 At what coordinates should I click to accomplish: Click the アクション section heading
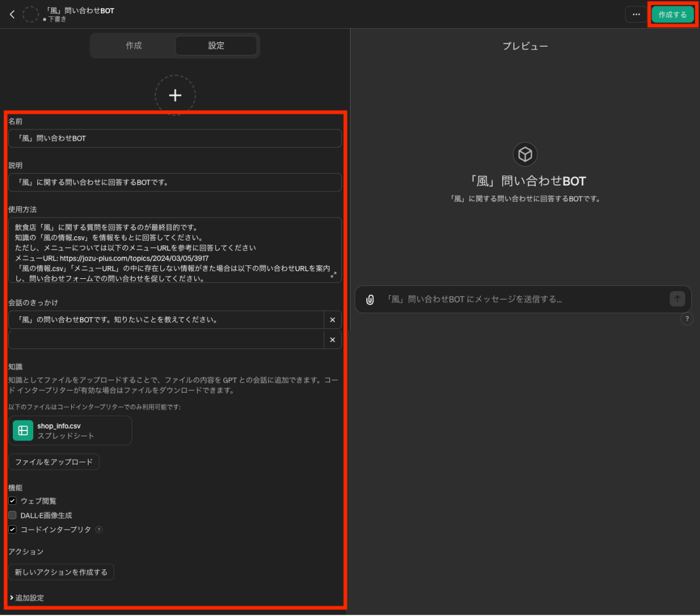coord(26,551)
